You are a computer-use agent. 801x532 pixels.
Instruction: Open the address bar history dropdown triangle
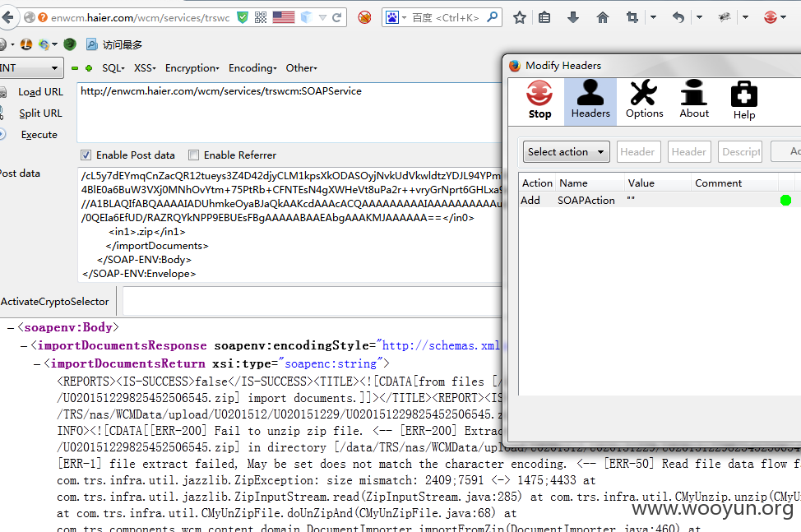(x=323, y=18)
